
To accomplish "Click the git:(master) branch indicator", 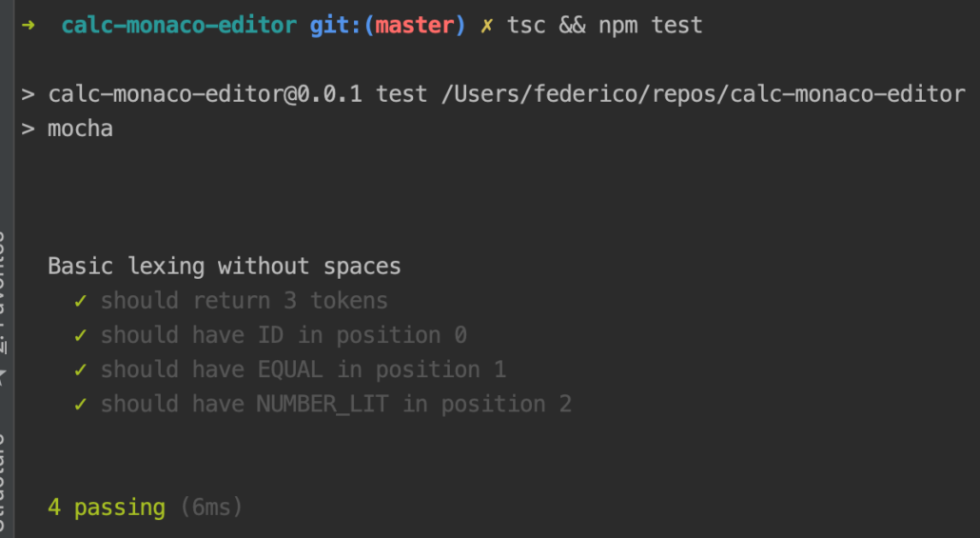I will 387,26.
